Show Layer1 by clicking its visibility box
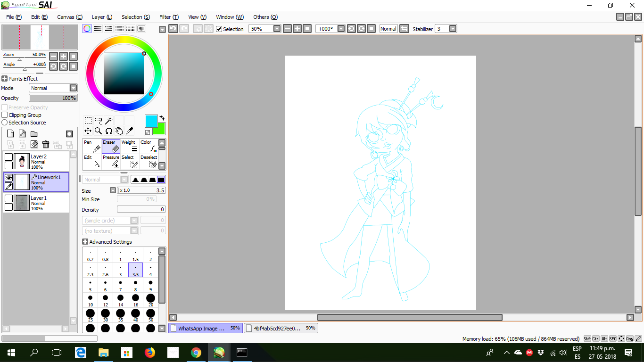The width and height of the screenshot is (644, 362). (x=8, y=198)
